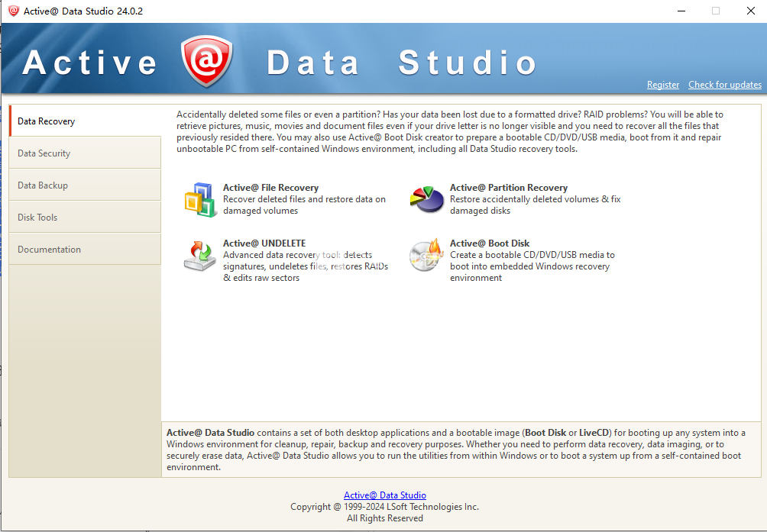Click the copyright LSoft Technologies text
Screen dimensions: 767x532
pos(384,507)
